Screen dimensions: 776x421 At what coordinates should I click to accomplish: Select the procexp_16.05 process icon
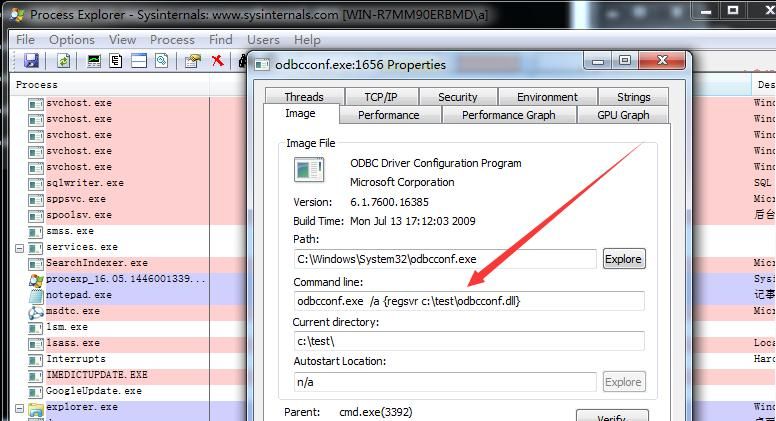pos(36,280)
